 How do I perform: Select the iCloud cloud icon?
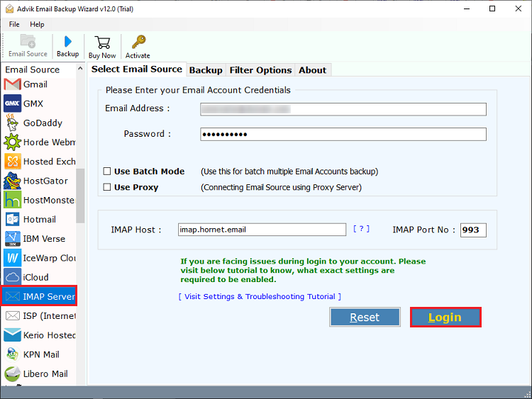(x=13, y=277)
